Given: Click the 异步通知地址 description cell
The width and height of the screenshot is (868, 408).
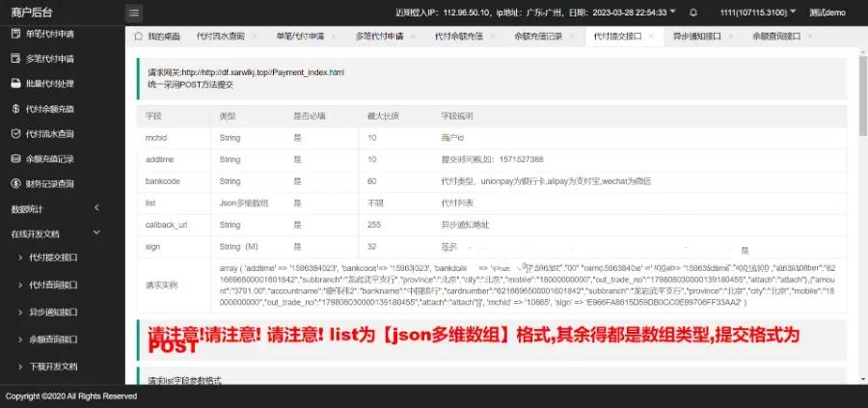Looking at the screenshot, I should pos(465,226).
